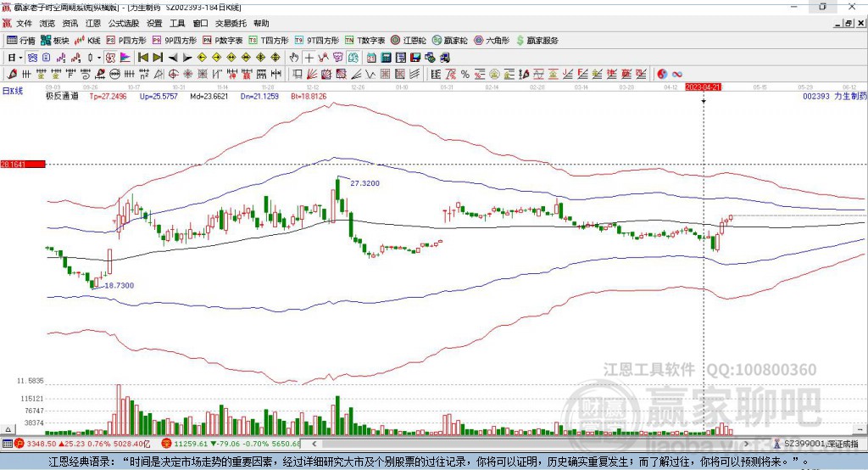Click the SZ399001 深证成指 status entry
The image size is (868, 470).
(816, 444)
